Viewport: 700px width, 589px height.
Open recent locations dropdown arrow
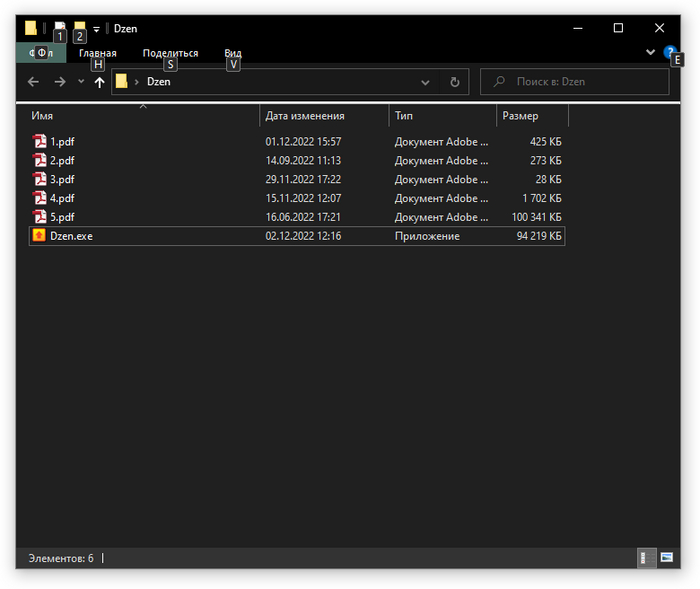[81, 82]
